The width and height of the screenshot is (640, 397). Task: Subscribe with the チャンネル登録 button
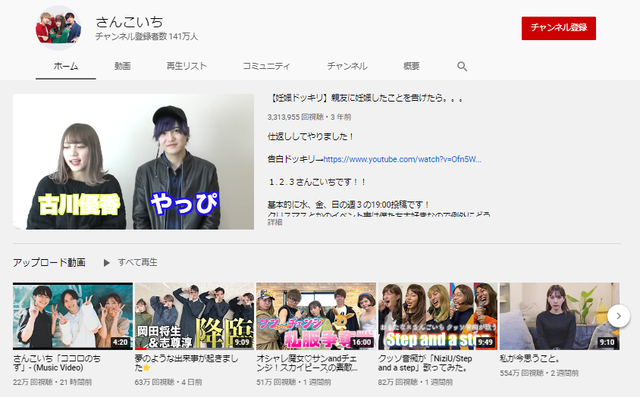(558, 28)
